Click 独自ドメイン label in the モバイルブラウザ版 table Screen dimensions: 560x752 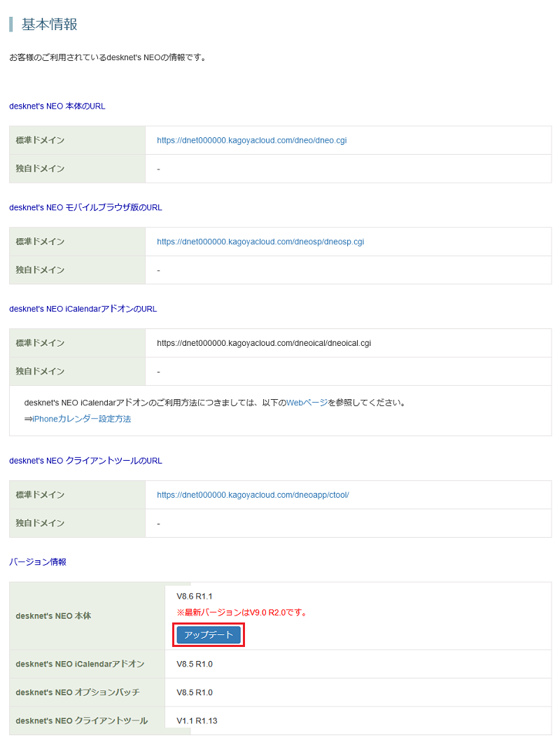point(40,270)
